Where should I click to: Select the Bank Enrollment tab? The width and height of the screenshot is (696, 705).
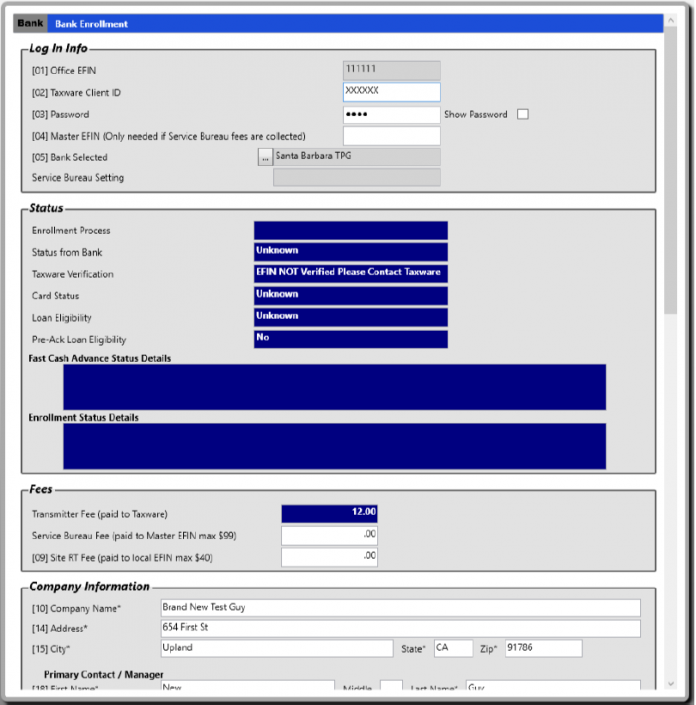98,23
